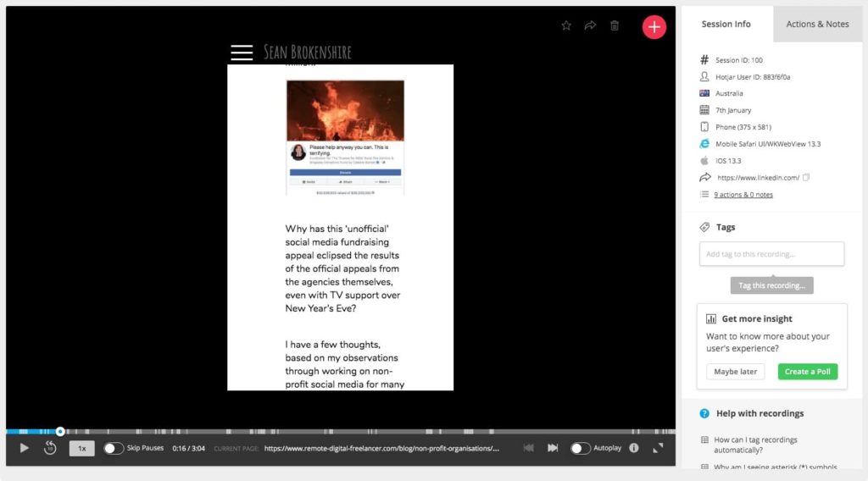Enter fullscreen mode
This screenshot has width=868, height=481.
point(658,448)
